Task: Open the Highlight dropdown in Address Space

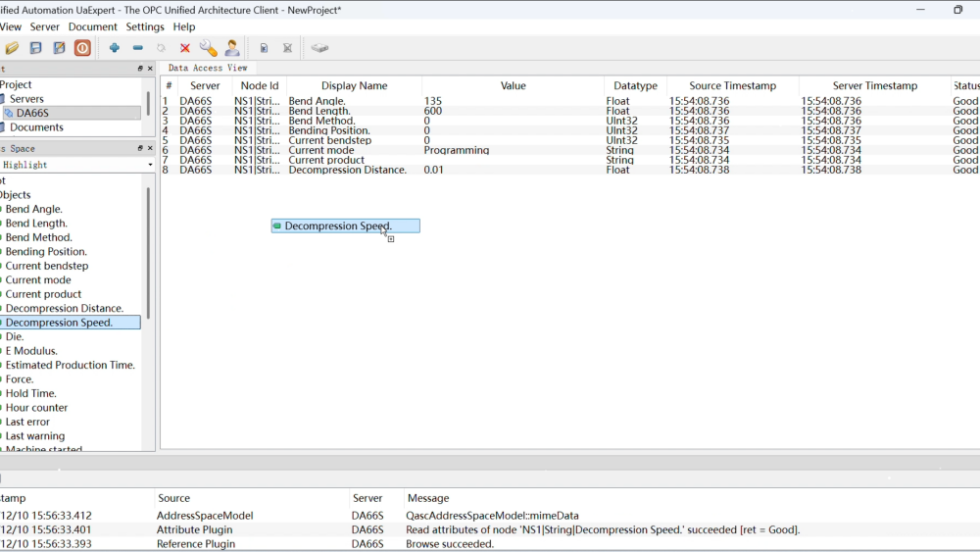Action: 149,166
